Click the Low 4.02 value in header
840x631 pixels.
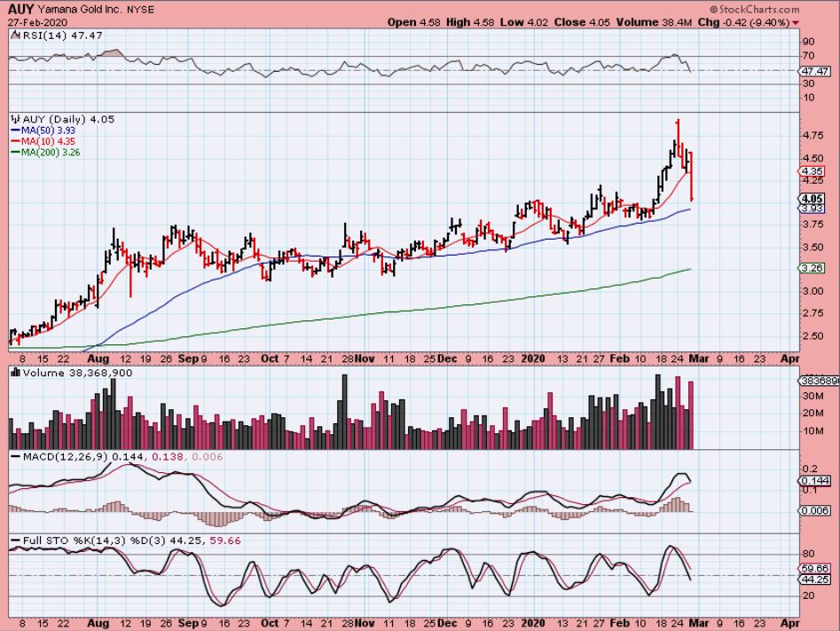(x=524, y=22)
